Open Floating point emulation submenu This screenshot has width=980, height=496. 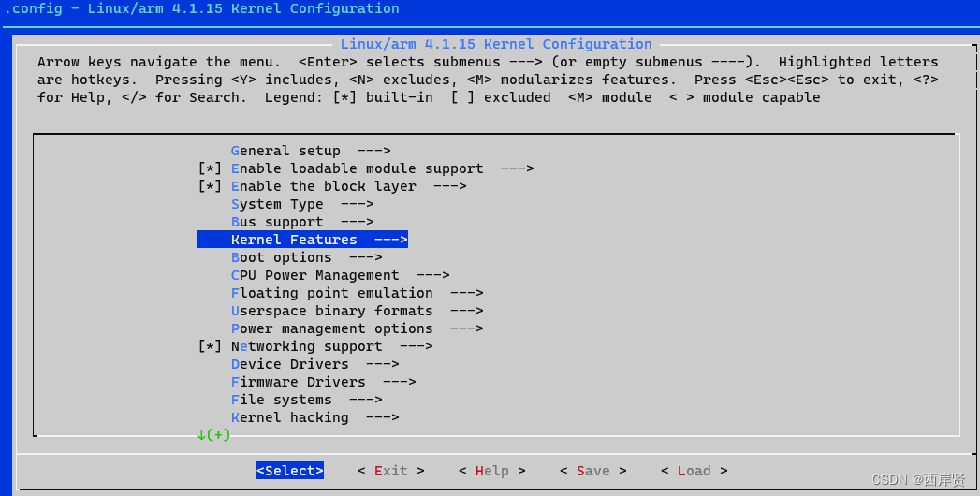[x=357, y=293]
